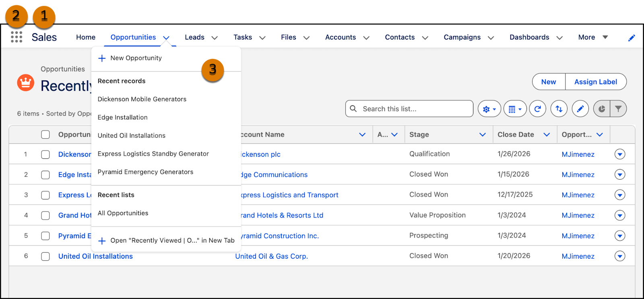Screen dimensions: 644x299
Task: Select New Opportunity from the dropdown menu
Action: coord(136,58)
